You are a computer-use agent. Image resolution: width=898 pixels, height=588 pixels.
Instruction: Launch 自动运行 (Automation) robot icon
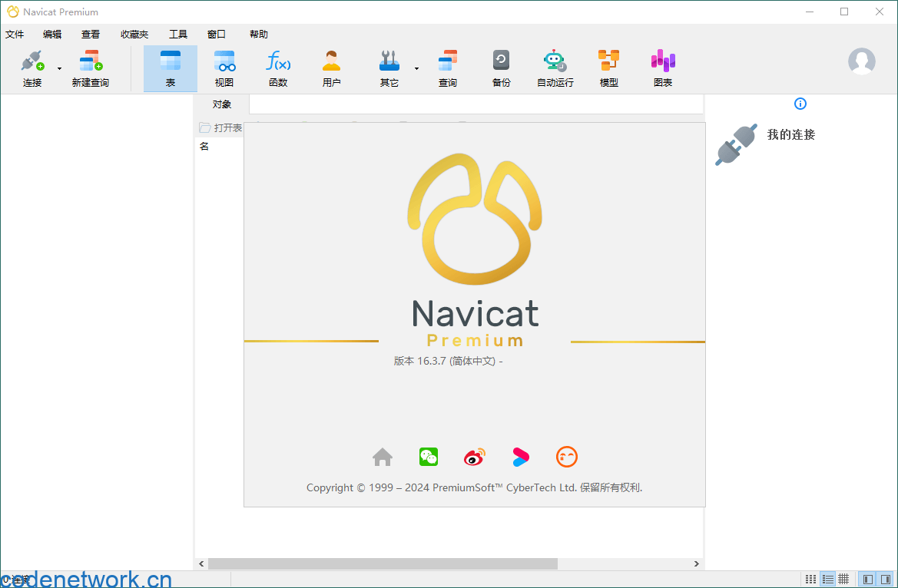click(x=555, y=68)
